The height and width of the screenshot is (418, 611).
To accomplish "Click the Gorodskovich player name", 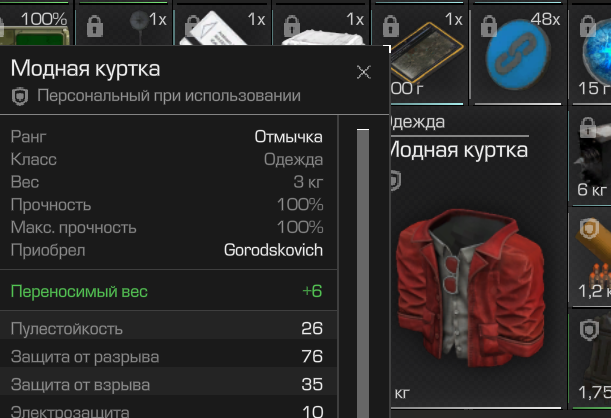I will tap(273, 250).
